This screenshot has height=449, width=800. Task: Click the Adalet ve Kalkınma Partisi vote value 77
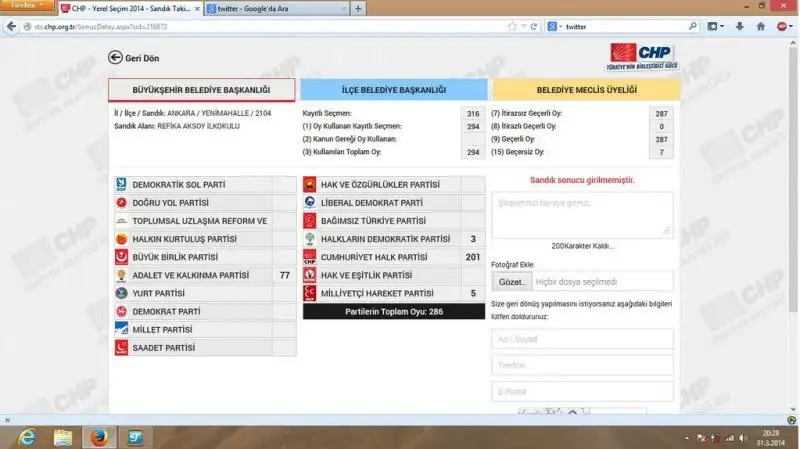(x=284, y=275)
